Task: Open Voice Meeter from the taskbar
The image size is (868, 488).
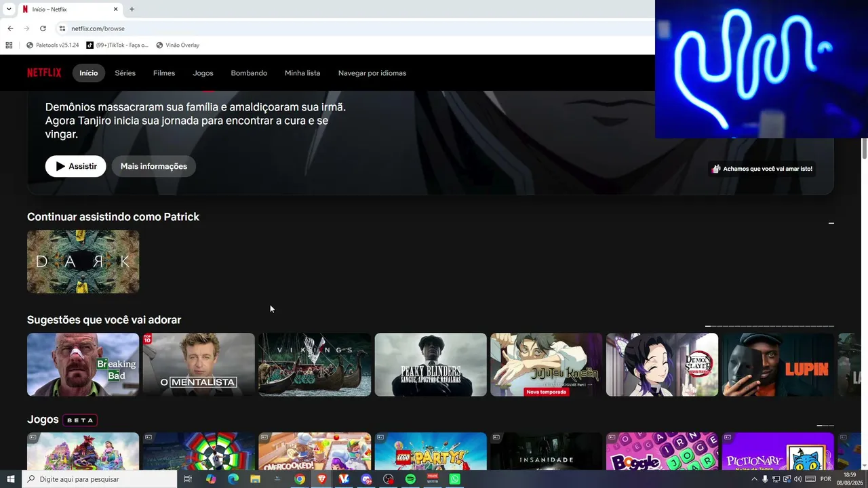Action: pos(433,479)
